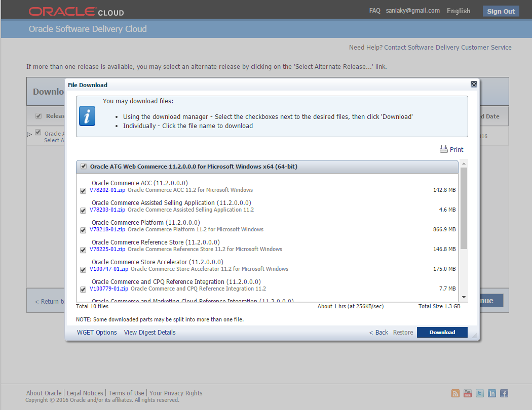Image resolution: width=532 pixels, height=410 pixels.
Task: Close the File Download dialog
Action: pyautogui.click(x=474, y=85)
